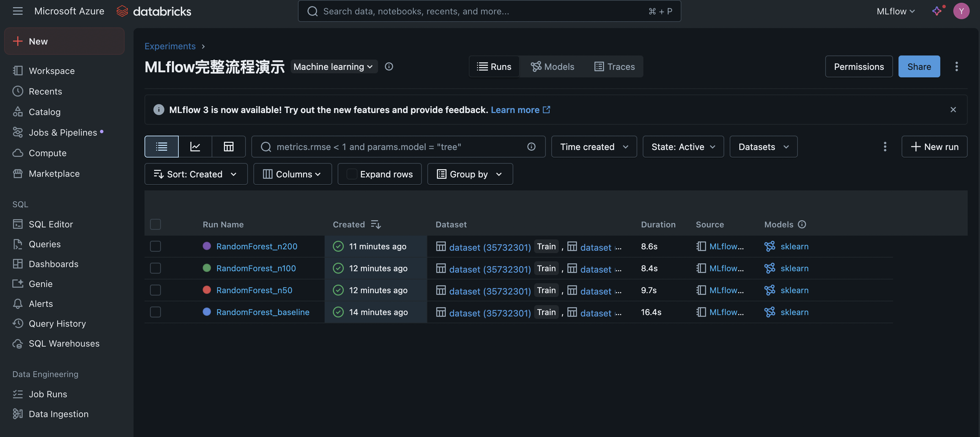980x437 pixels.
Task: Focus the global search field
Action: (x=489, y=11)
